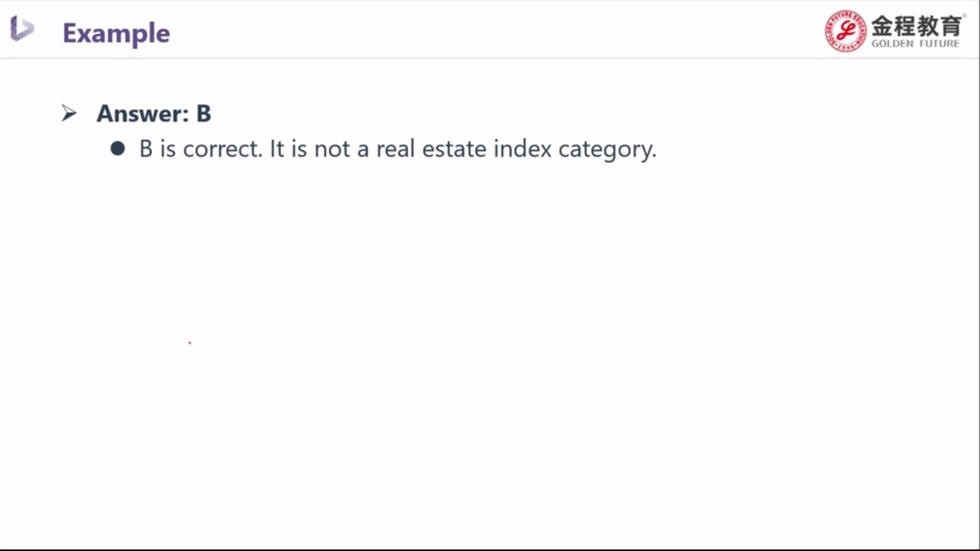The width and height of the screenshot is (980, 551).
Task: Click the small red laser pointer dot
Action: click(x=189, y=343)
